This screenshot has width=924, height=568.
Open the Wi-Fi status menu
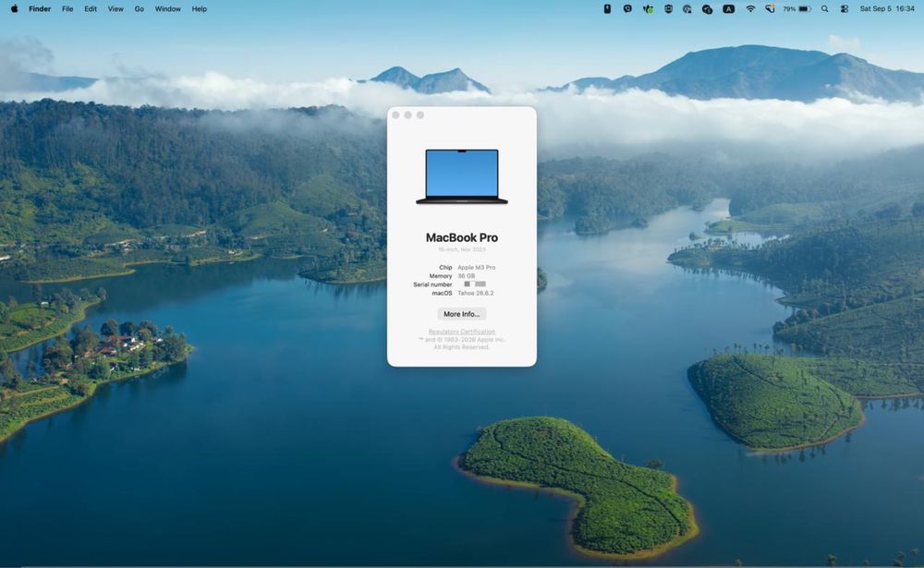[750, 9]
